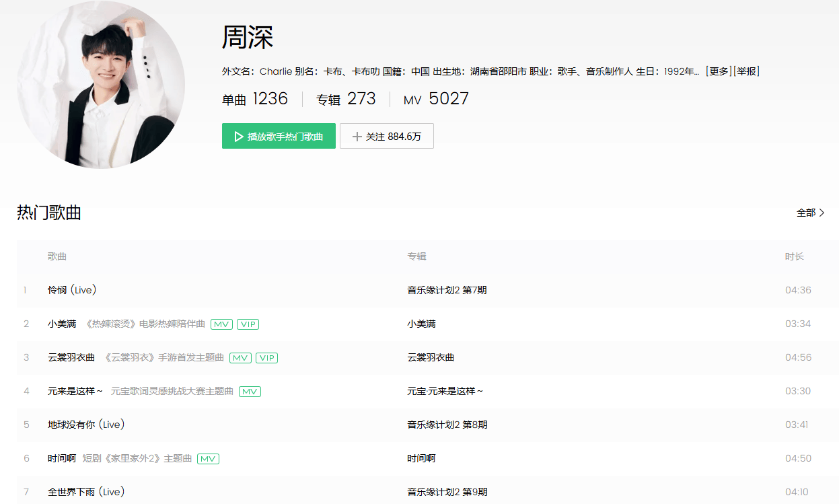Click MV badge next to 小美满
Viewport: 839px width, 504px height.
coord(221,324)
